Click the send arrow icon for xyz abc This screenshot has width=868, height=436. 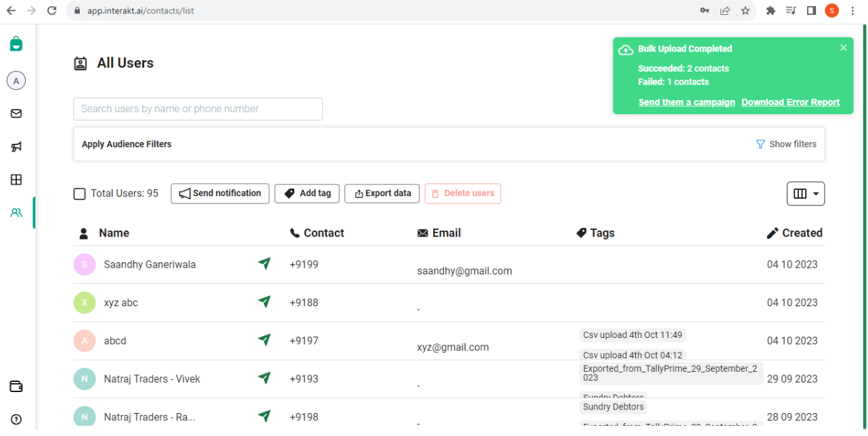tap(265, 301)
